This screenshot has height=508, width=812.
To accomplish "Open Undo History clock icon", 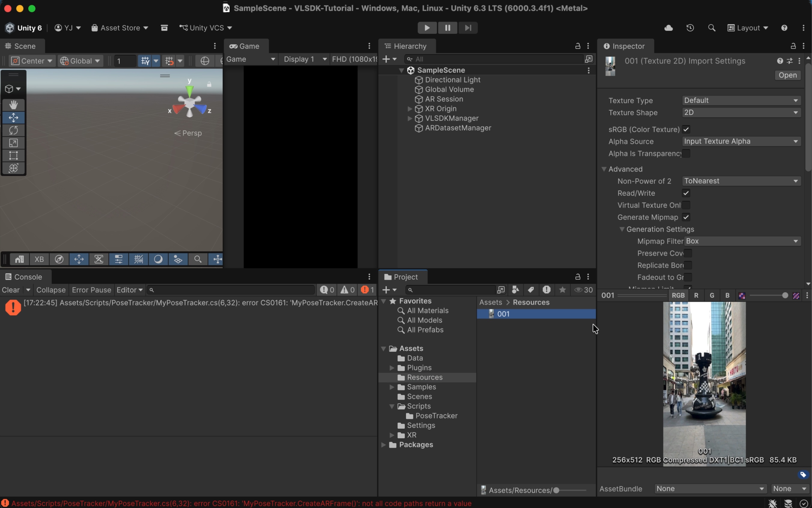I will click(x=690, y=28).
